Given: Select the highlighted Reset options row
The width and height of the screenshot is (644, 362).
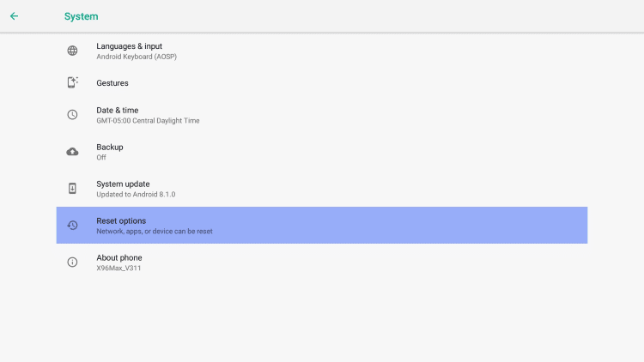Looking at the screenshot, I should click(322, 225).
